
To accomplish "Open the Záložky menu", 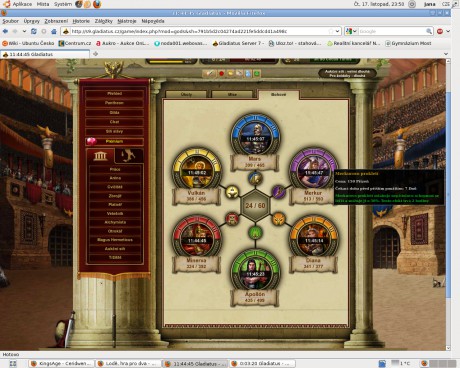I will coord(103,21).
